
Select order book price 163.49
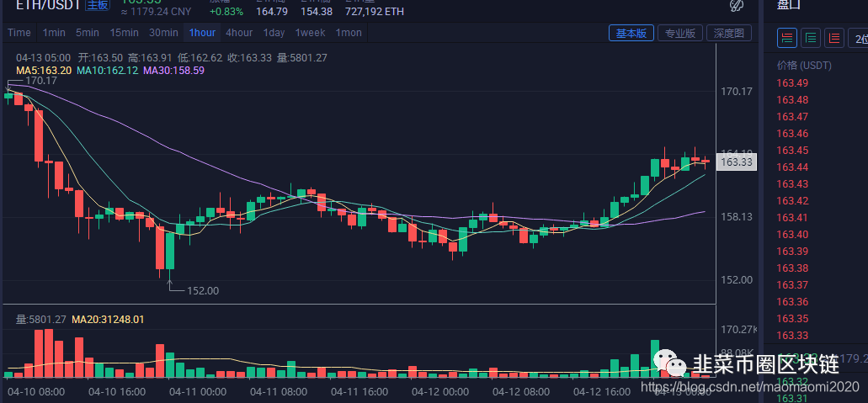(792, 83)
